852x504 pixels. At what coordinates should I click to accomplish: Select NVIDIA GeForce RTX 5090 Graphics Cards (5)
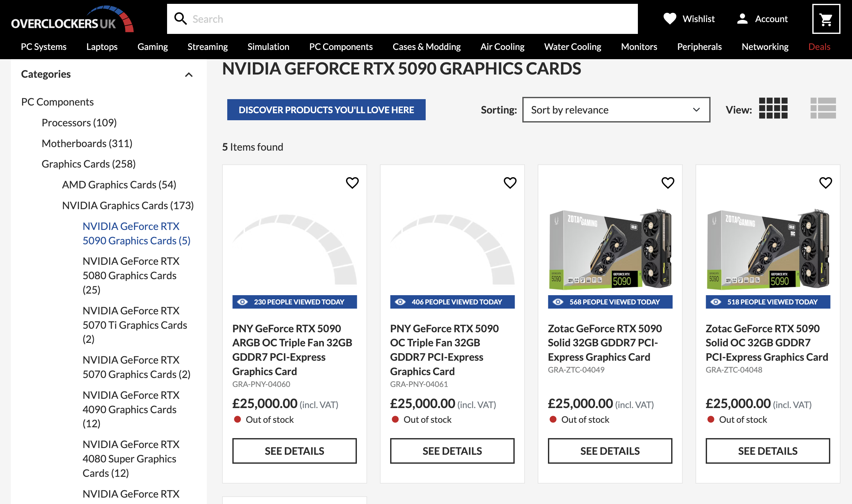click(x=136, y=233)
